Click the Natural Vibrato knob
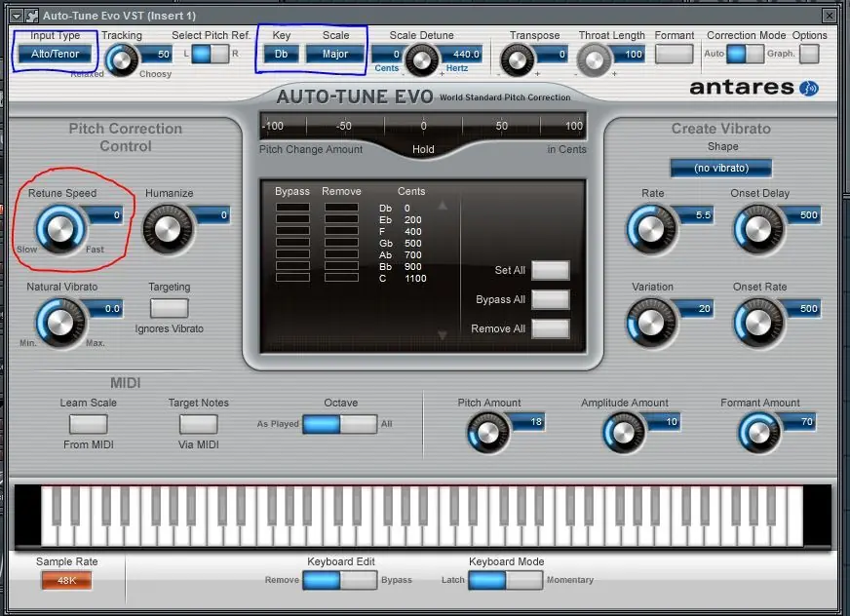This screenshot has width=850, height=616. [x=60, y=324]
